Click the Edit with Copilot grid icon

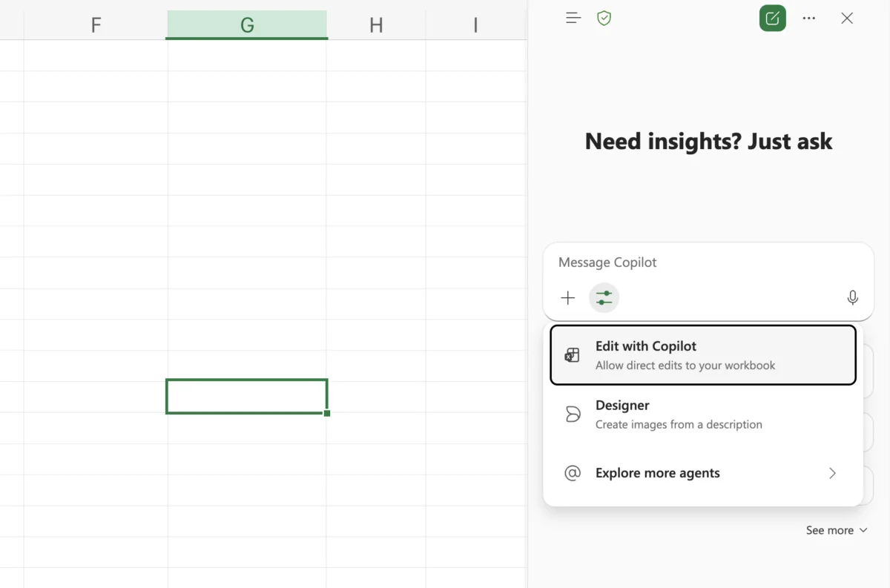tap(571, 354)
